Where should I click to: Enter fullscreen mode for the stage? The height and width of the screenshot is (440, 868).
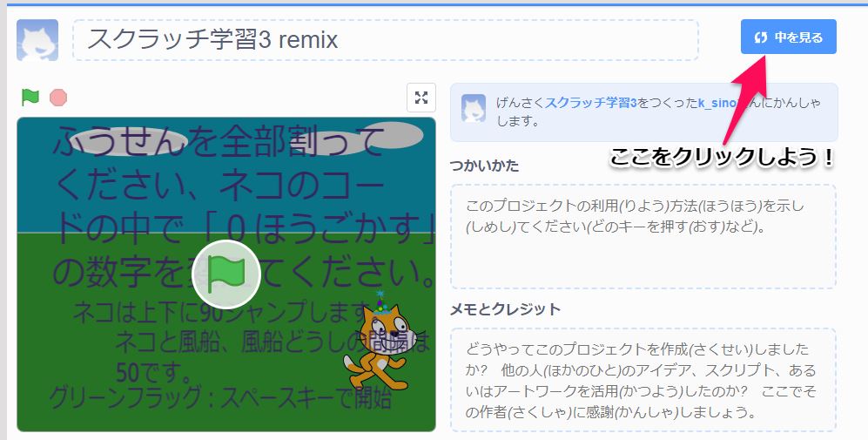(421, 98)
